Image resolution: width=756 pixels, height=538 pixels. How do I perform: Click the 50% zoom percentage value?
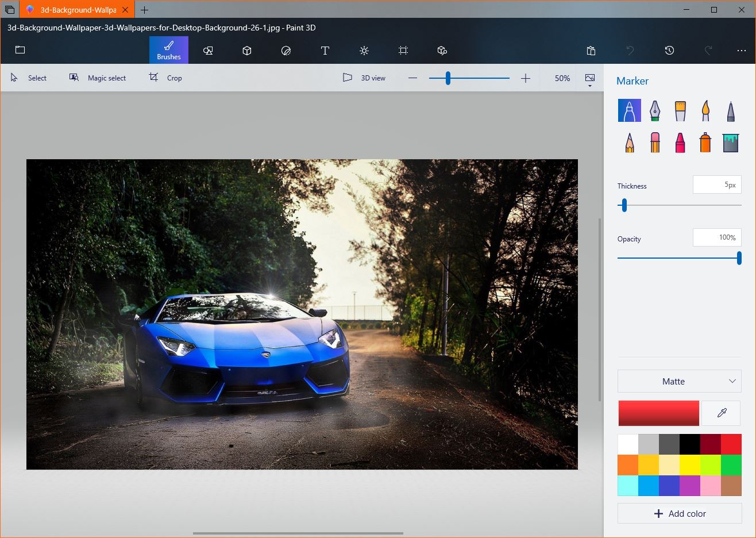click(x=562, y=78)
